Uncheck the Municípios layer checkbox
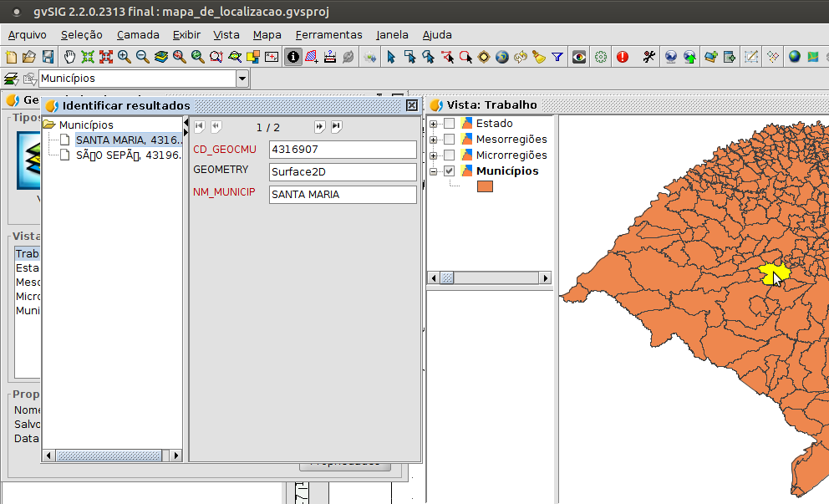Screen dimensions: 829x504 [x=450, y=171]
